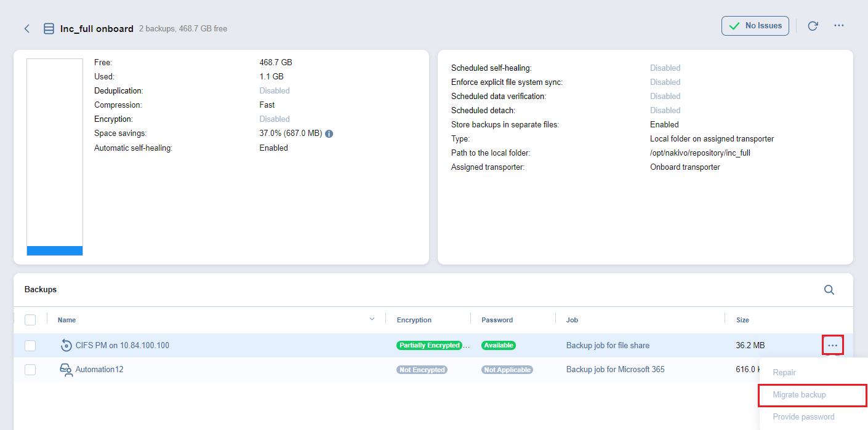868x430 pixels.
Task: Click the No Issues status button
Action: (755, 26)
